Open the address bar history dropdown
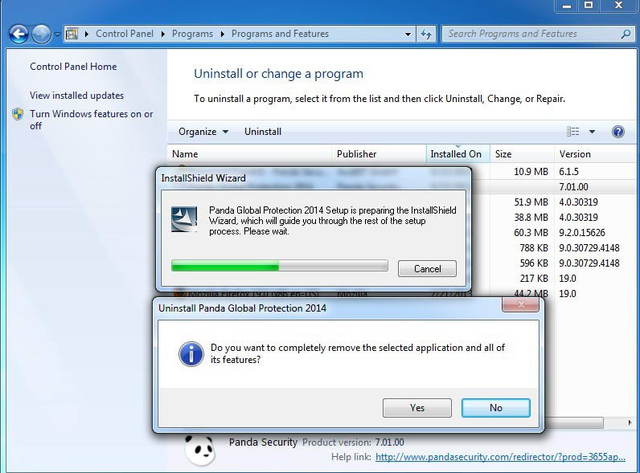The image size is (640, 473). (x=407, y=34)
